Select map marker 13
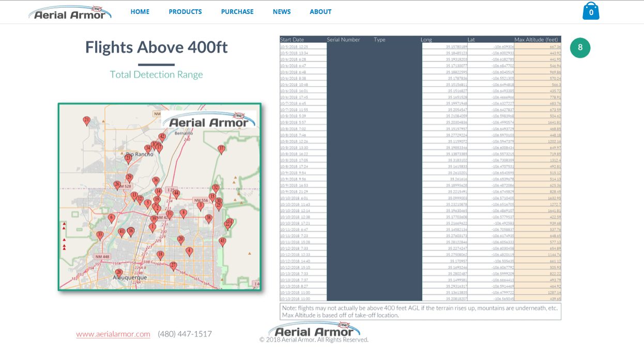644x355 pixels. pyautogui.click(x=134, y=196)
